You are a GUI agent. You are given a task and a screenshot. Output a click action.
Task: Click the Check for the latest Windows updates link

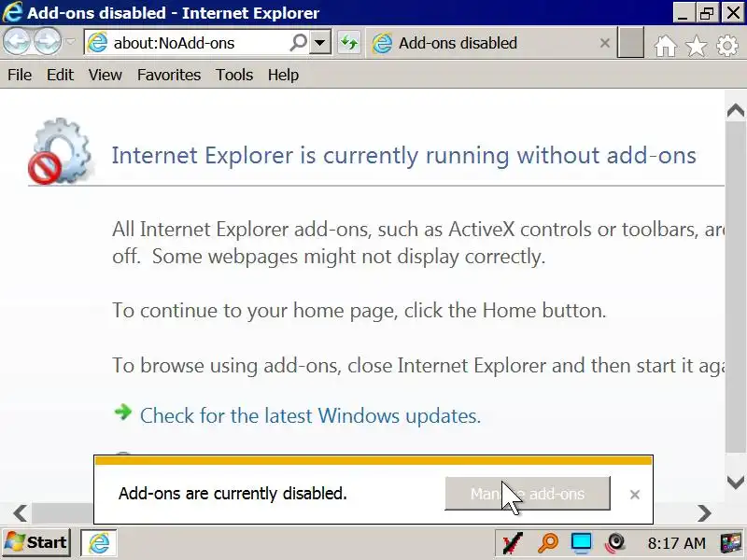pos(310,415)
